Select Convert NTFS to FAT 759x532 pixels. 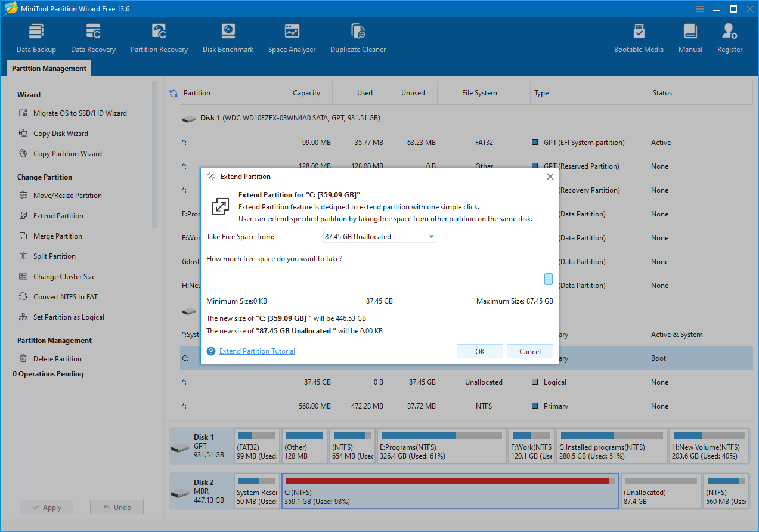pyautogui.click(x=58, y=297)
